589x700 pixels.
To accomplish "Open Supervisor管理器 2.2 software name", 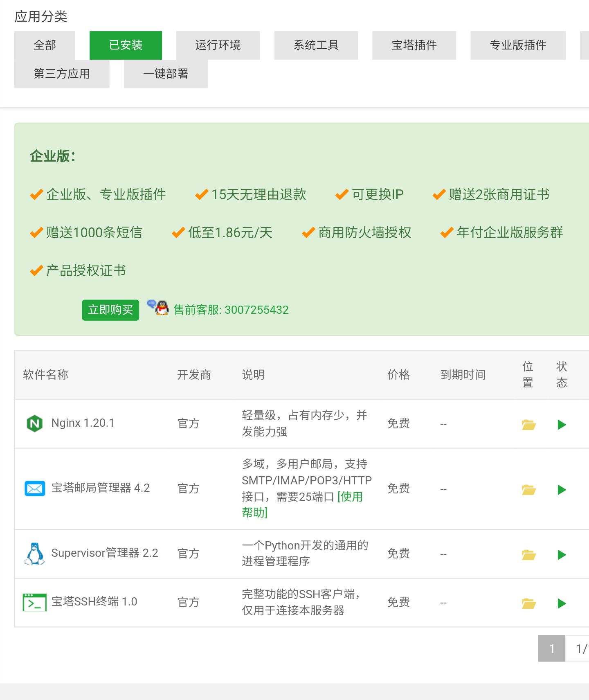I will click(105, 553).
